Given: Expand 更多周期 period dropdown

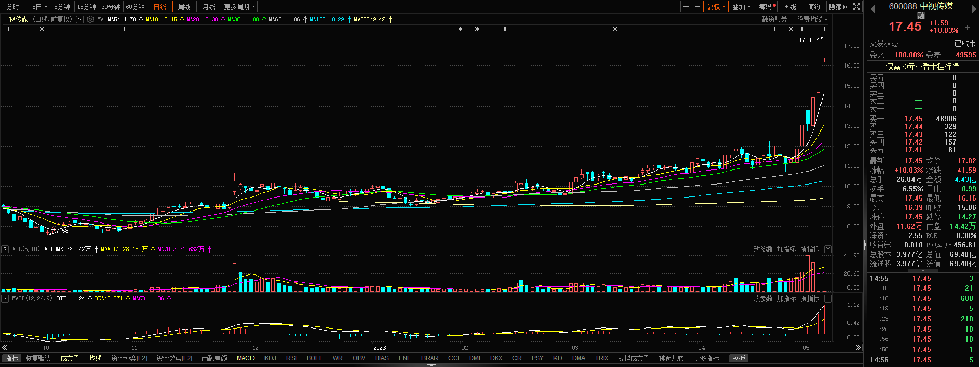Looking at the screenshot, I should (x=239, y=7).
